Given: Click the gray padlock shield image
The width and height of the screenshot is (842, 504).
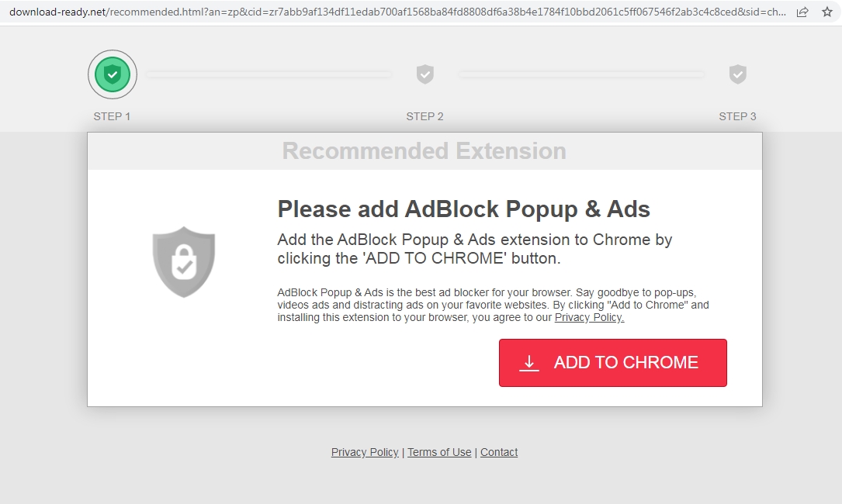Looking at the screenshot, I should tap(184, 262).
